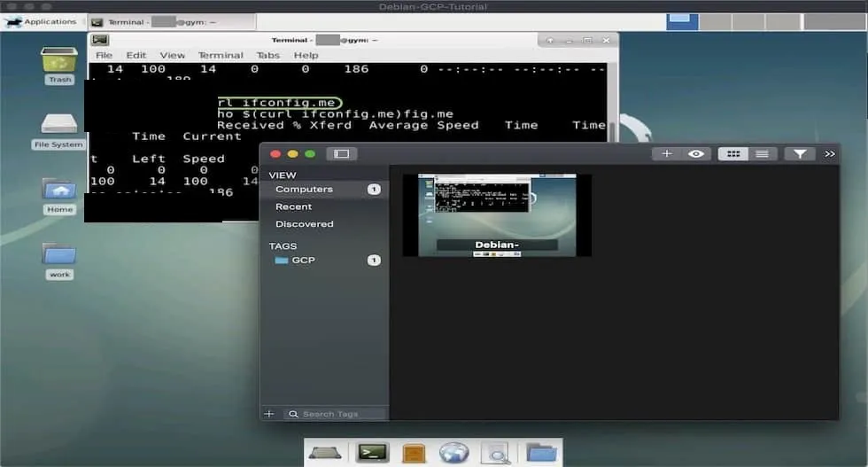Click the terminal window title icon
The width and height of the screenshot is (868, 467).
point(100,40)
